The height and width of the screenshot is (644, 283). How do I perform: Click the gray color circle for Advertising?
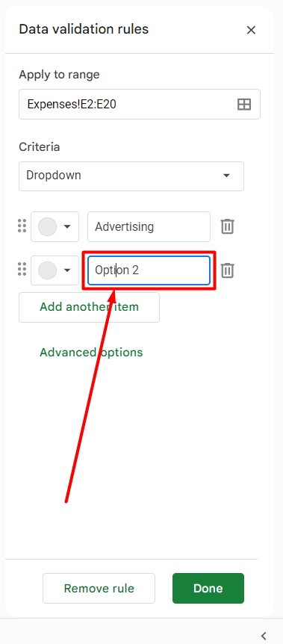pos(47,226)
